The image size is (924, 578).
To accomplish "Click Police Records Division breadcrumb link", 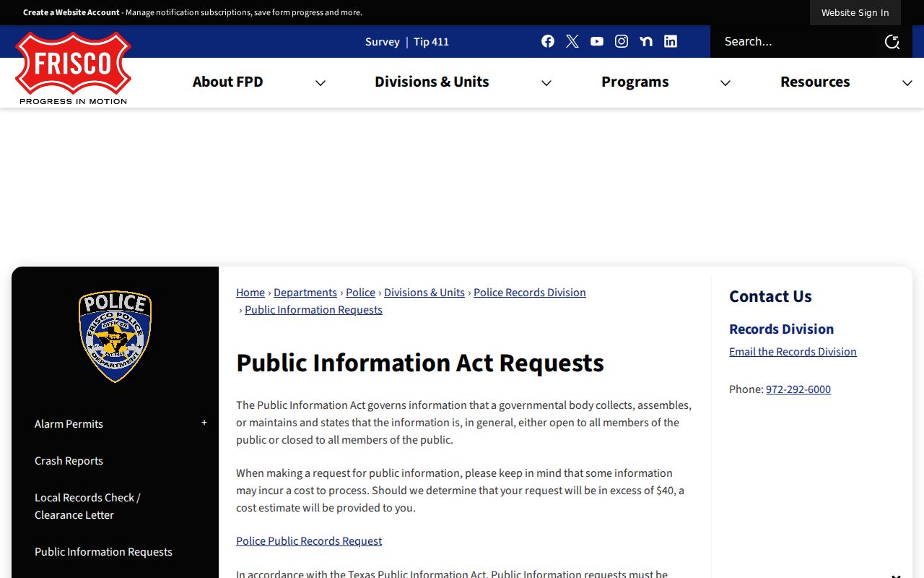I will (530, 293).
